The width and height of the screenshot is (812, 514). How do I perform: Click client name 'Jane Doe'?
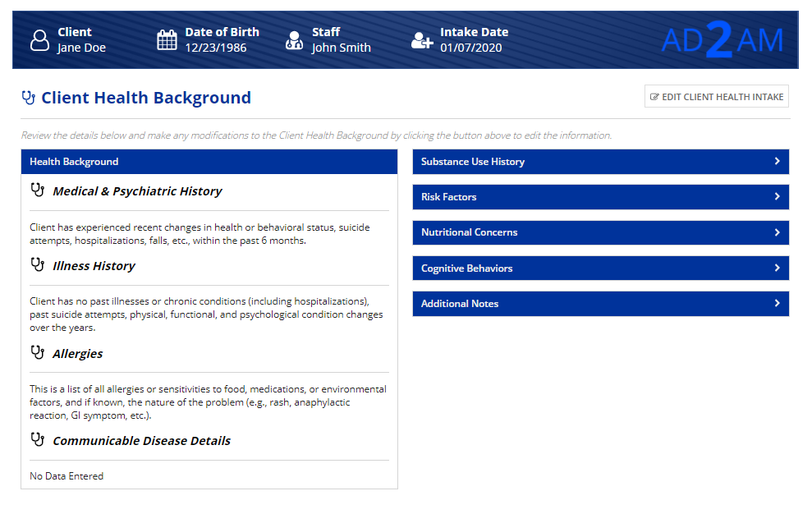(x=81, y=48)
